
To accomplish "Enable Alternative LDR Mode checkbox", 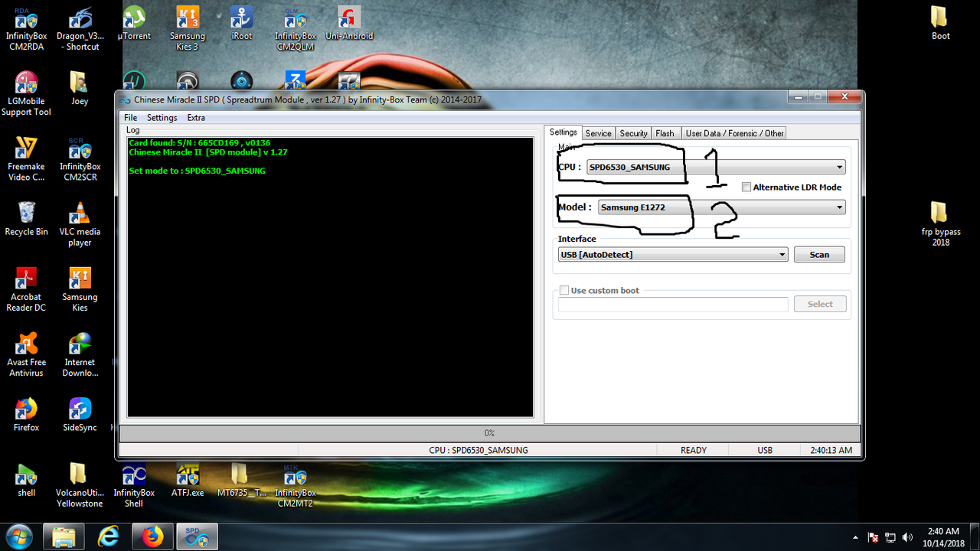I will coord(746,187).
